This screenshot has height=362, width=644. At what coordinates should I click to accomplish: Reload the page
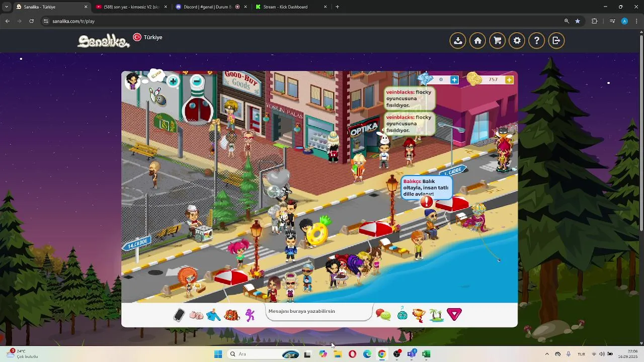click(x=31, y=21)
